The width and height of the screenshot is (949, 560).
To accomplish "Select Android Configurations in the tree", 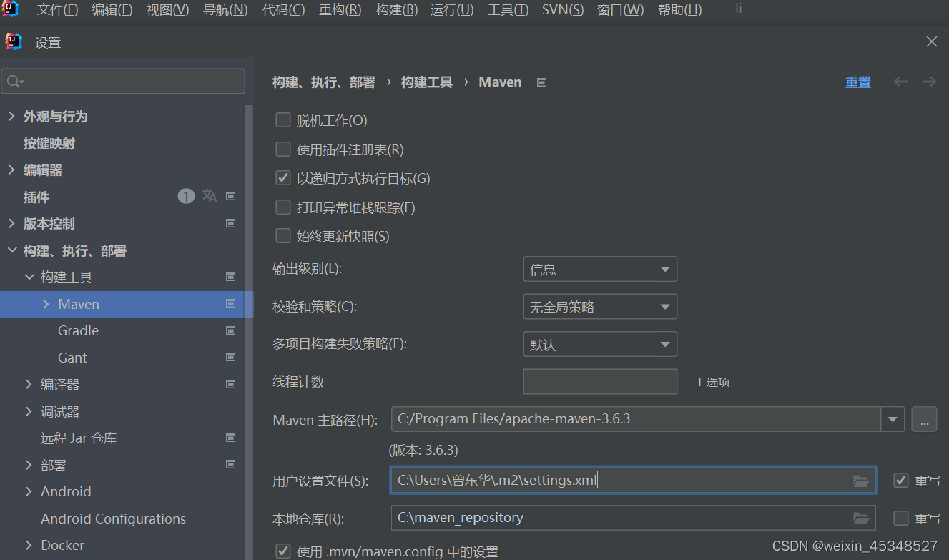I will click(x=113, y=519).
